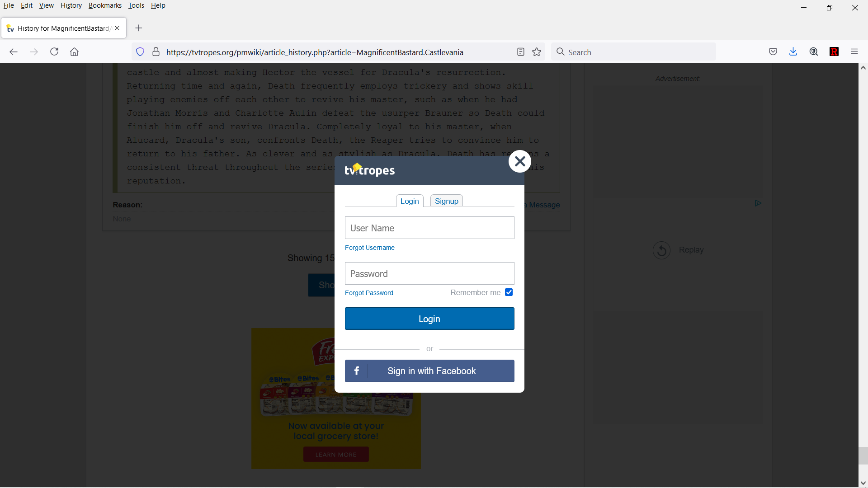Reload the current page

pos(54,52)
